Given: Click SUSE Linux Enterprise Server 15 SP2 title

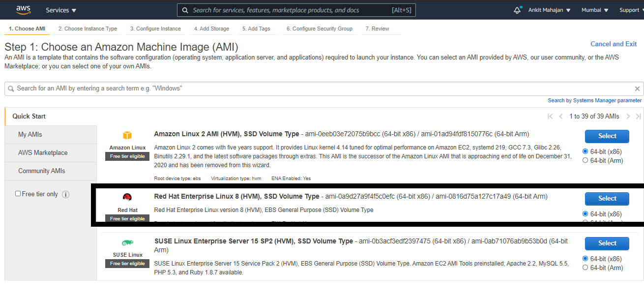Looking at the screenshot, I should [254, 241].
